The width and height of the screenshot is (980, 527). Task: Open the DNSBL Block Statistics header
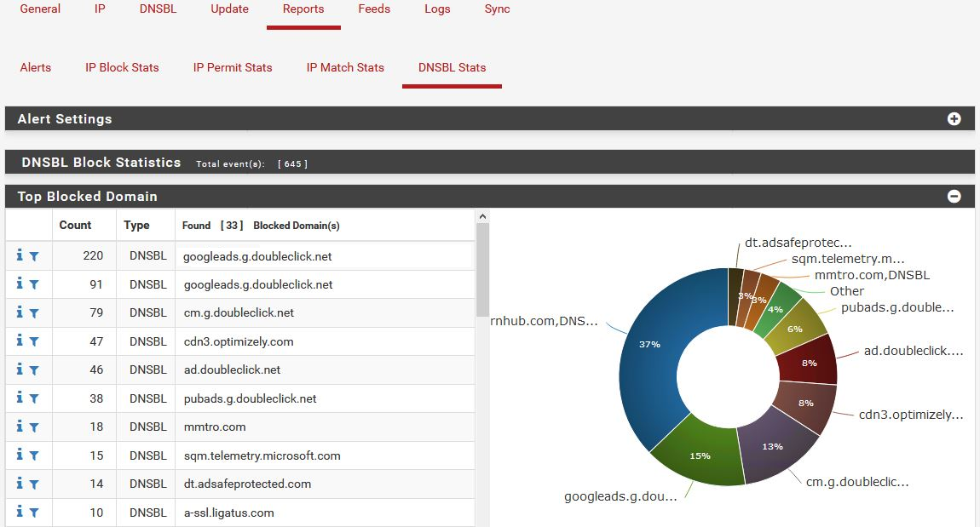[x=101, y=163]
